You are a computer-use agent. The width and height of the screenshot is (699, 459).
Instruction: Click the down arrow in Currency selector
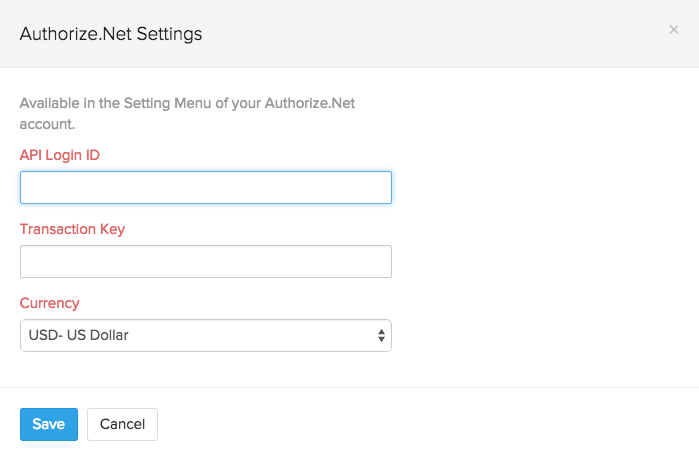pyautogui.click(x=381, y=341)
